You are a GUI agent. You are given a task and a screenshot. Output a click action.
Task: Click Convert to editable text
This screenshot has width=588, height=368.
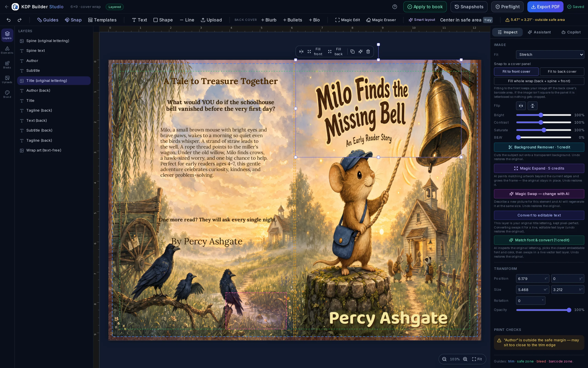tap(539, 216)
